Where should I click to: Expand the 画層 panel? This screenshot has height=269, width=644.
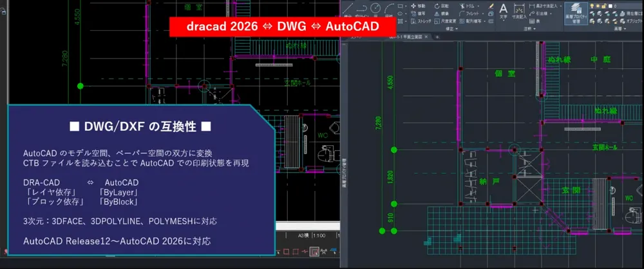620,29
